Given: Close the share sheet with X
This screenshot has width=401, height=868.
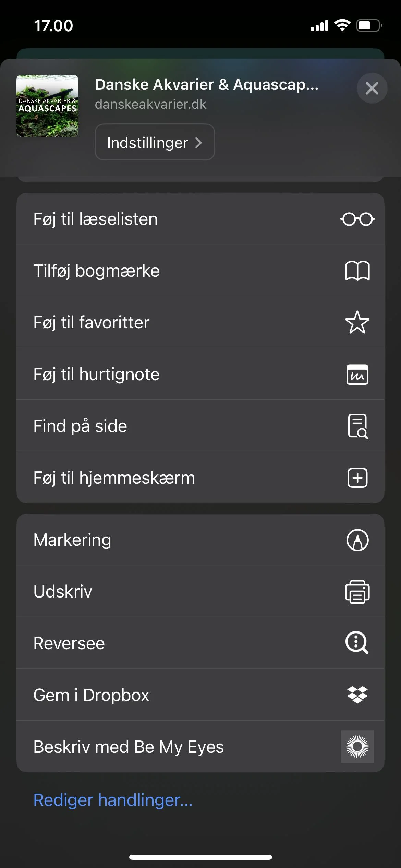Looking at the screenshot, I should click(x=372, y=88).
